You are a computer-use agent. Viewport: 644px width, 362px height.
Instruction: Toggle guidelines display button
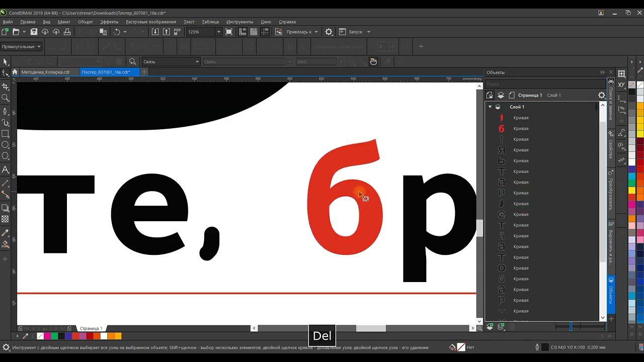coord(265,32)
